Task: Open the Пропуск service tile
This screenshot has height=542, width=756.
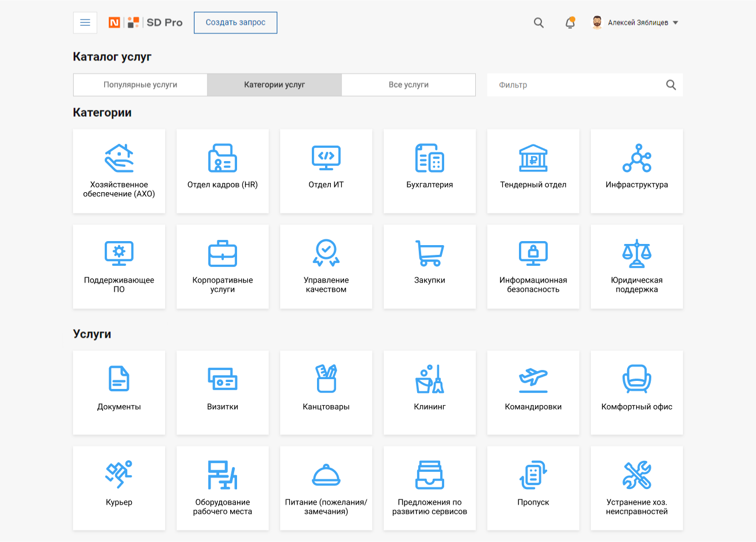Action: [533, 488]
